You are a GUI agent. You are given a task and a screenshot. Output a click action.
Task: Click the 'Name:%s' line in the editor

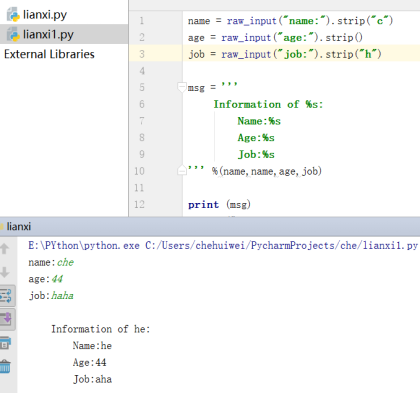(259, 121)
